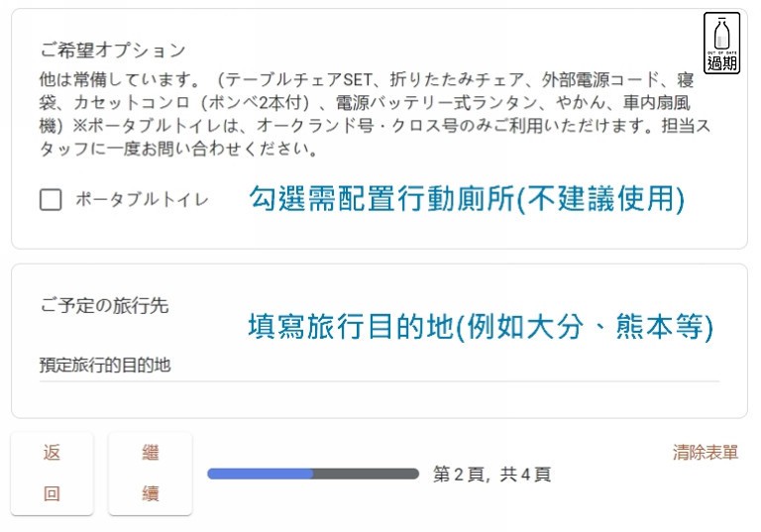Click the ご希望オプション section heading
The width and height of the screenshot is (761, 532).
[x=112, y=49]
